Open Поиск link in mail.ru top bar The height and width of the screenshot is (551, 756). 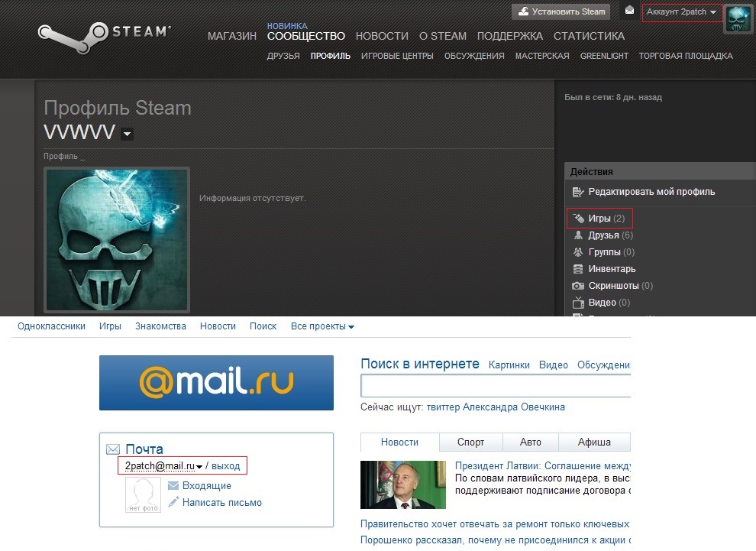pyautogui.click(x=263, y=326)
